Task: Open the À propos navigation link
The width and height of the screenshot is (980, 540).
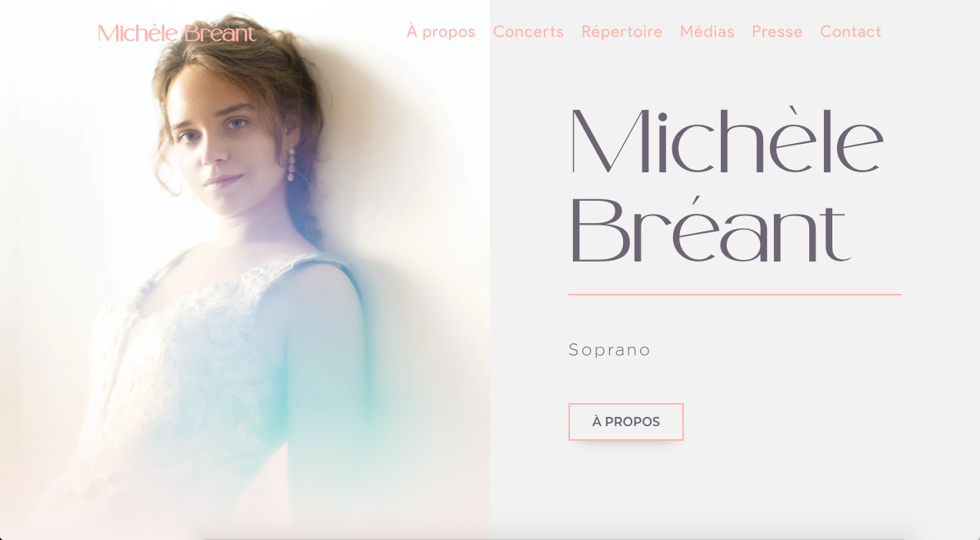Action: click(441, 32)
